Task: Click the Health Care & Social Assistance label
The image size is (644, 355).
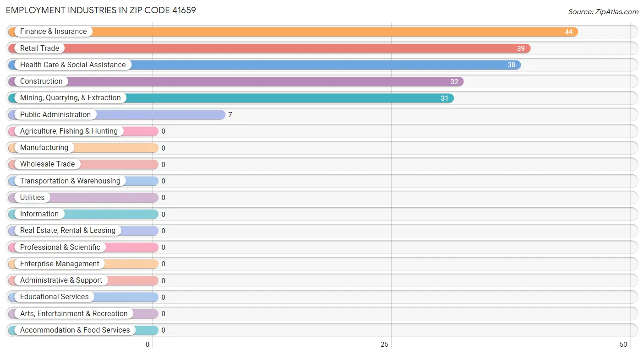Action: 73,65
